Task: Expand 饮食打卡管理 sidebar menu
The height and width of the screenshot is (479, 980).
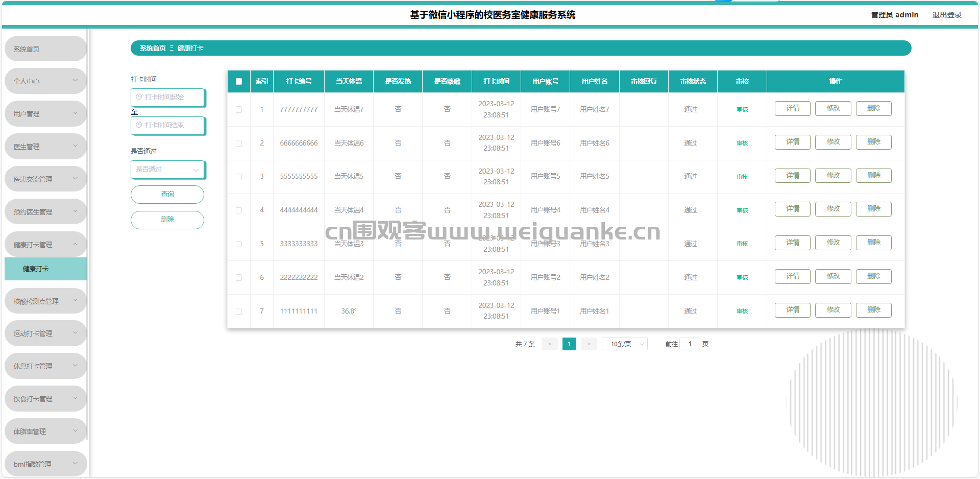Action: [x=45, y=398]
